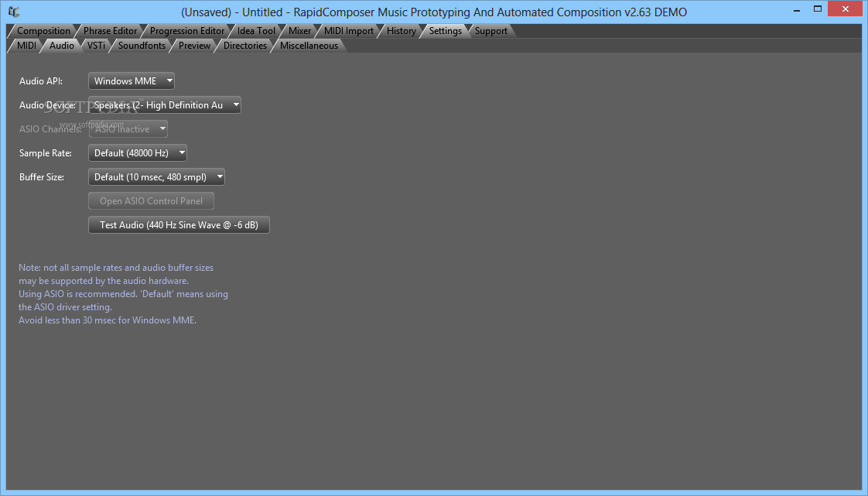Open the Audio API dropdown showing Windows MME
The height and width of the screenshot is (496, 868).
132,80
